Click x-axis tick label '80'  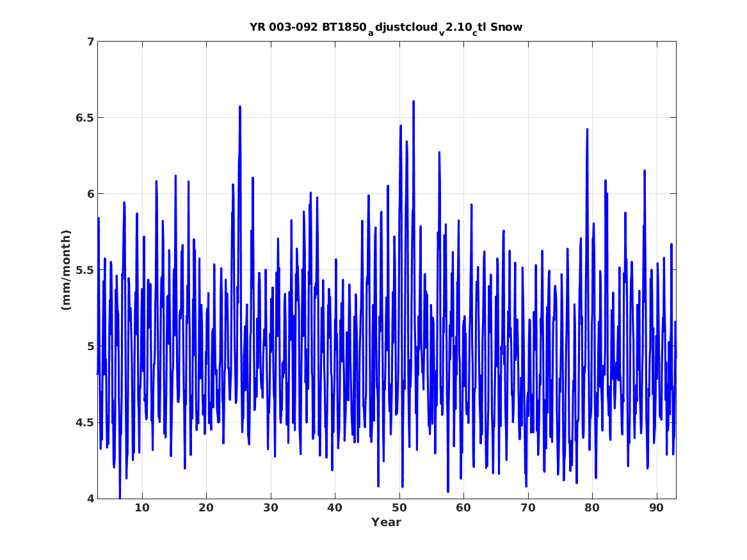(x=592, y=508)
